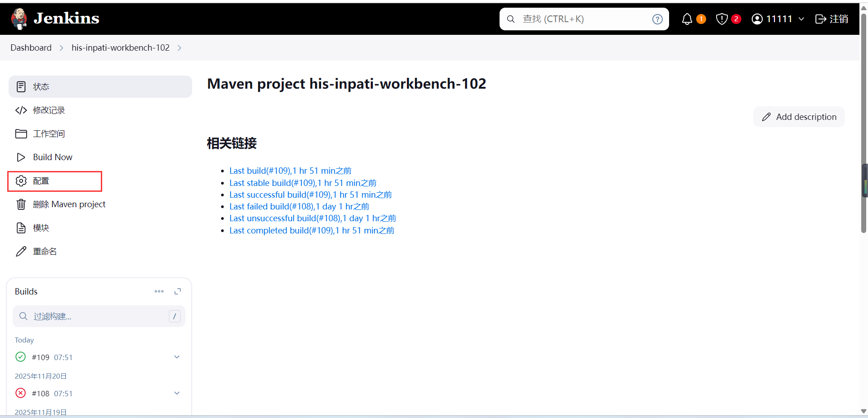The image size is (868, 418).
Task: Open the notifications bell icon
Action: coord(687,19)
